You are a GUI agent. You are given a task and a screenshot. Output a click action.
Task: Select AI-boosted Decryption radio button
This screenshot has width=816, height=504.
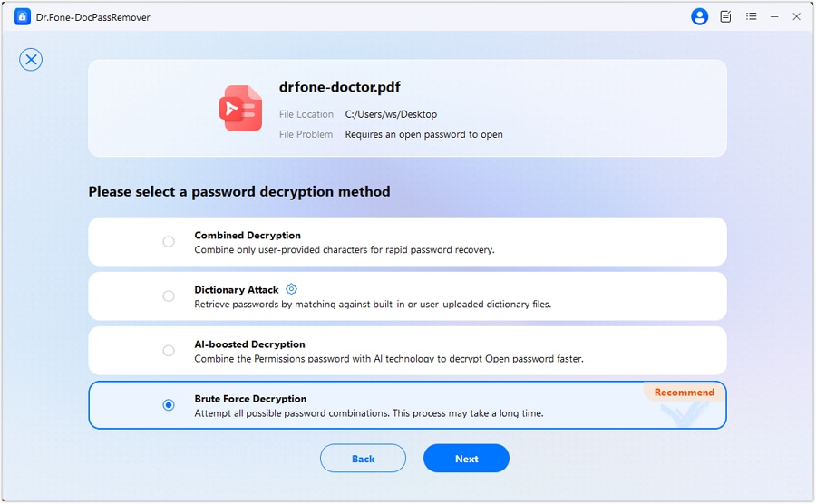(169, 351)
